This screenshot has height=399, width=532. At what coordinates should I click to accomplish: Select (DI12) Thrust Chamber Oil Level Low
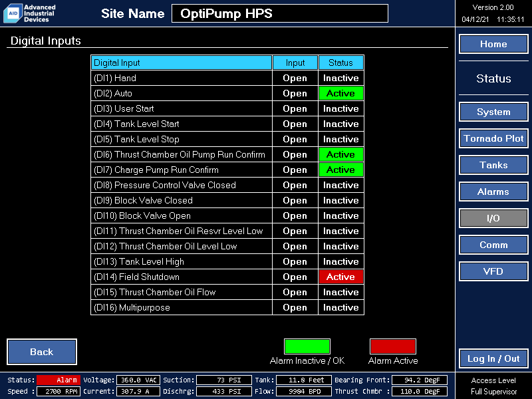click(x=165, y=246)
